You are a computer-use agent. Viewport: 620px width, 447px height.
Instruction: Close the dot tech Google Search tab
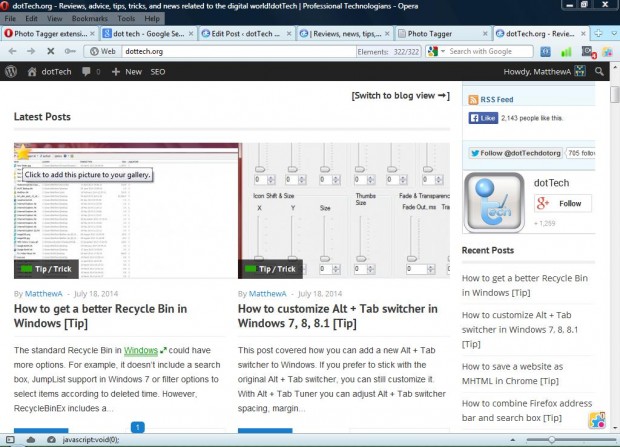click(191, 34)
